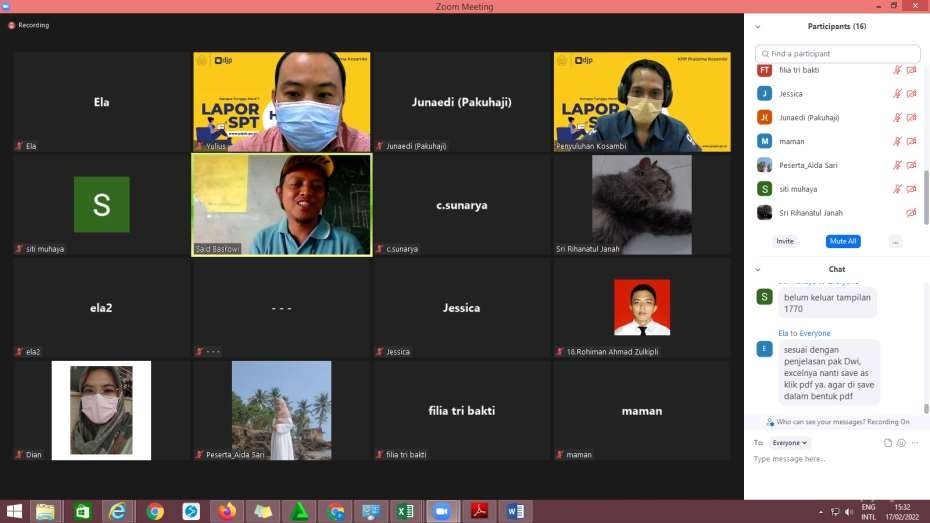Collapse the Chat panel chevron
This screenshot has height=523, width=930.
758,269
